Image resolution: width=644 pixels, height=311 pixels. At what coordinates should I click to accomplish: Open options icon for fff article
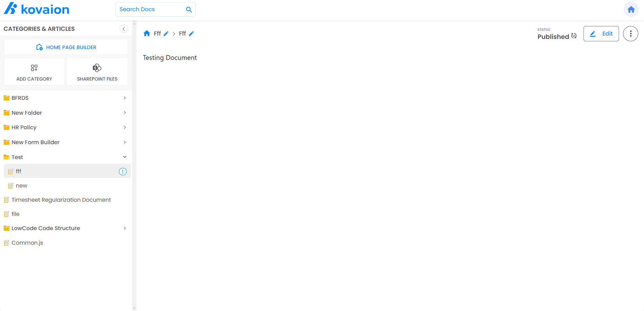pos(123,172)
